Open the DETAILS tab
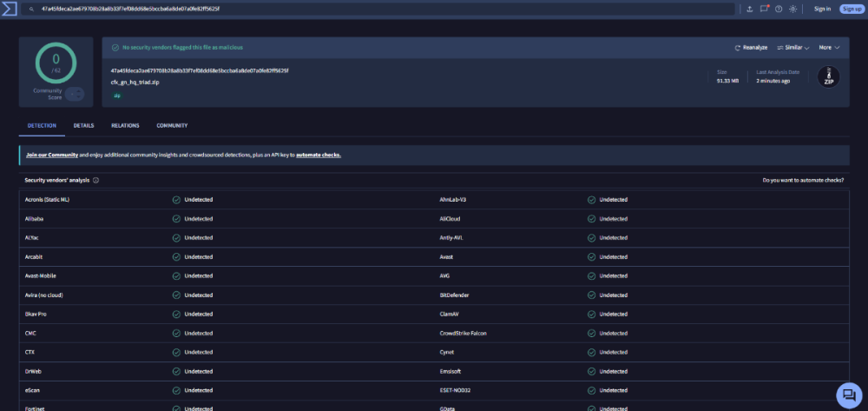Viewport: 868px width, 411px height. tap(83, 126)
